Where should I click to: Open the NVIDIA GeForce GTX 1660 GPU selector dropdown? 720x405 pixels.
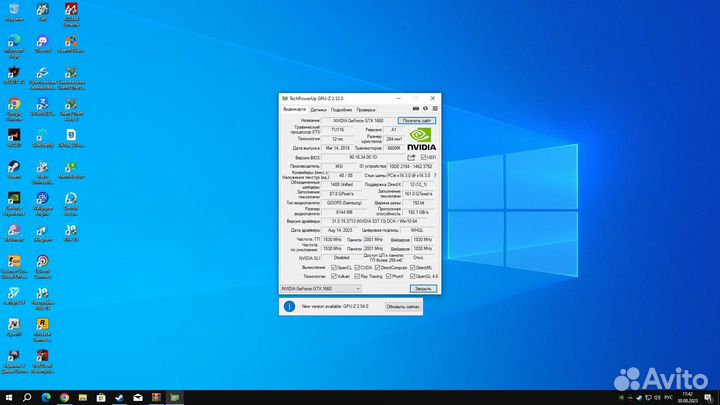click(321, 289)
